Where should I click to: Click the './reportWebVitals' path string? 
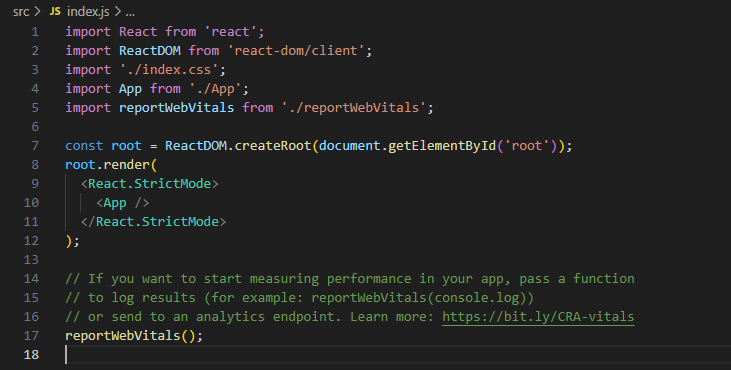click(354, 108)
